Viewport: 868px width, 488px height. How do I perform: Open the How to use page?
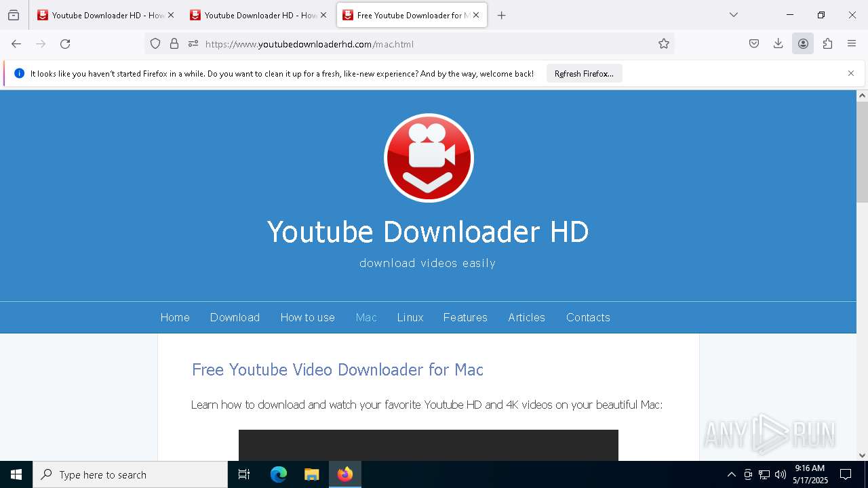(x=308, y=317)
